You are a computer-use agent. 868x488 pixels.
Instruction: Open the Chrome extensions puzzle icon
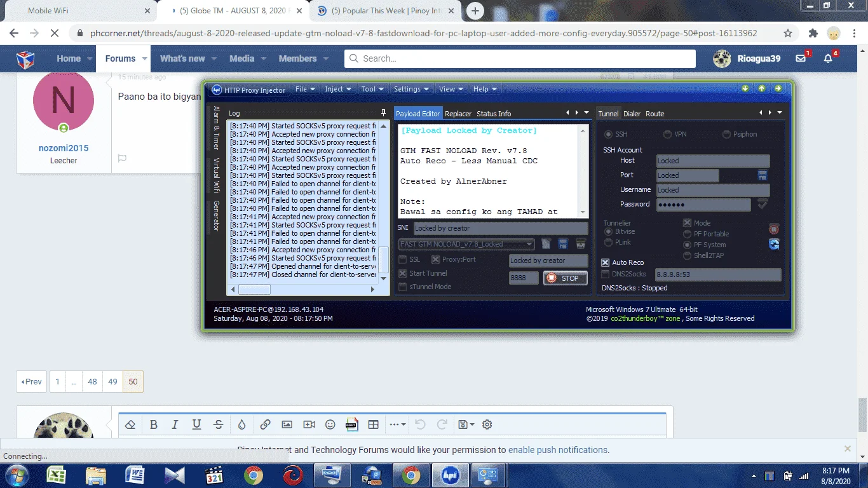[813, 33]
